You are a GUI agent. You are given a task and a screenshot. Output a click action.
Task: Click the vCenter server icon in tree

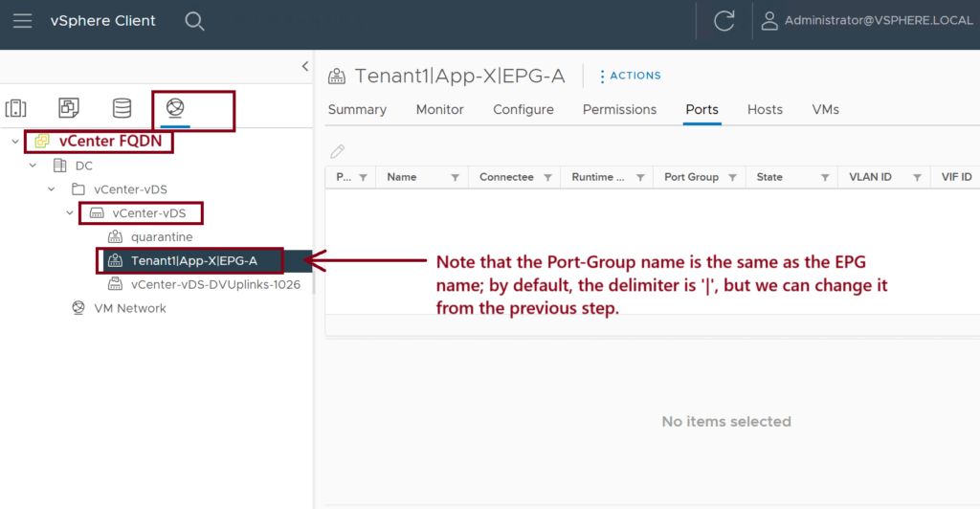(x=42, y=142)
